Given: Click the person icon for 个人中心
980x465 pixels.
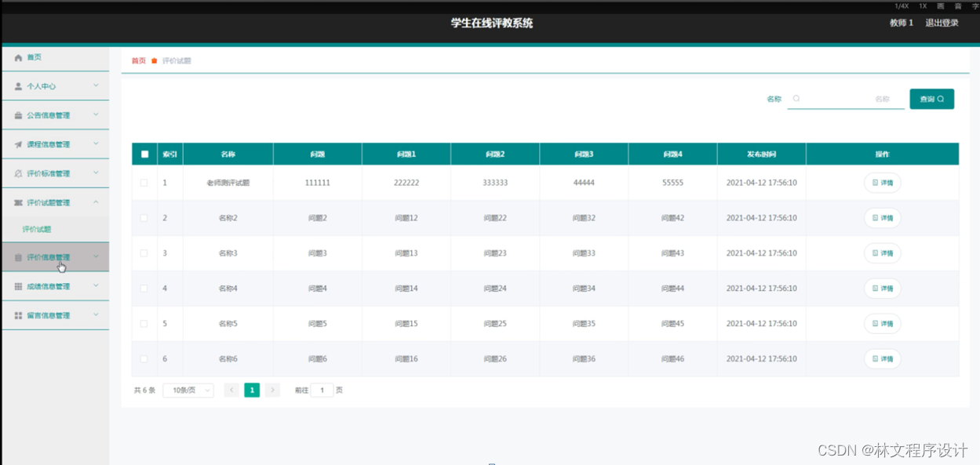Looking at the screenshot, I should click(x=19, y=86).
